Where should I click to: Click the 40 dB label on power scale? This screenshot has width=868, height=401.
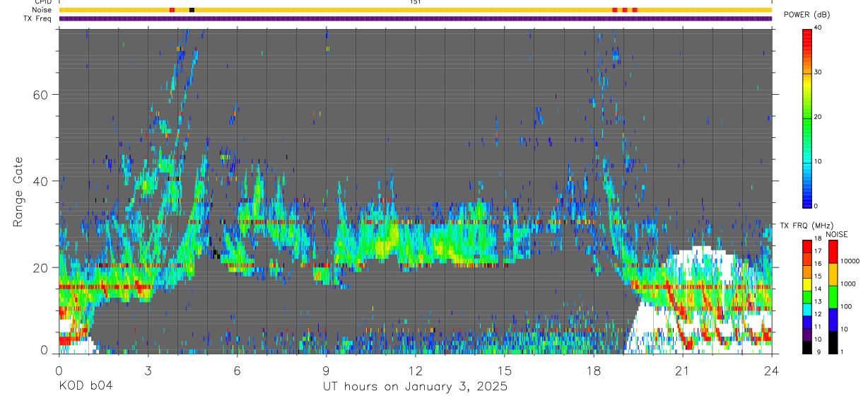pyautogui.click(x=818, y=28)
